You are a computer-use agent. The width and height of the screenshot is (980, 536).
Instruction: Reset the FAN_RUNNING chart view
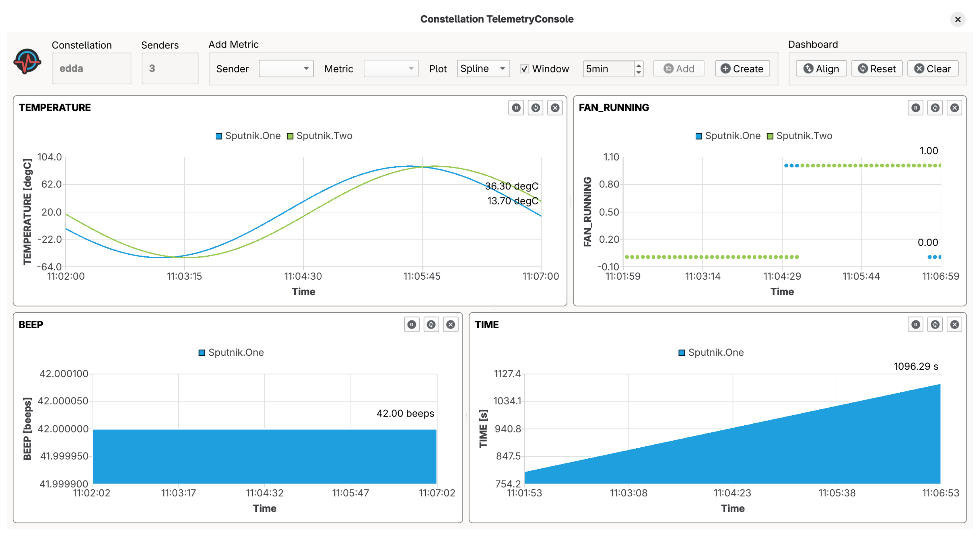935,108
